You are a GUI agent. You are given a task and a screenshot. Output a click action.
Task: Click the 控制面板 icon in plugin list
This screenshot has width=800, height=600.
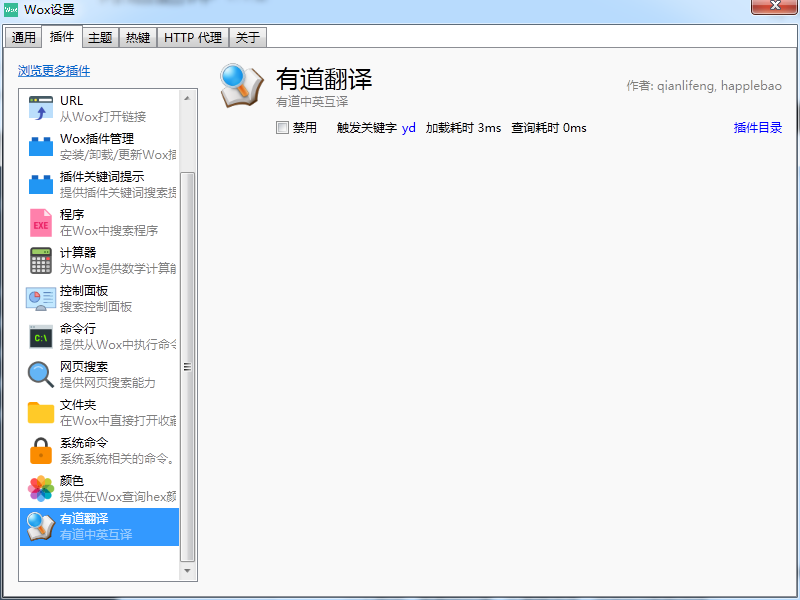tap(41, 298)
